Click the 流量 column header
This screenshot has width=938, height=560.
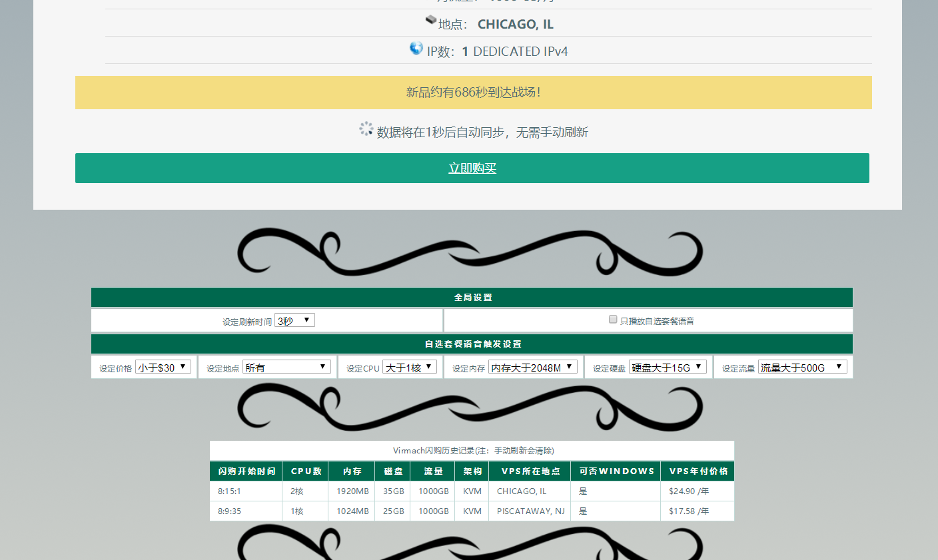(x=433, y=471)
